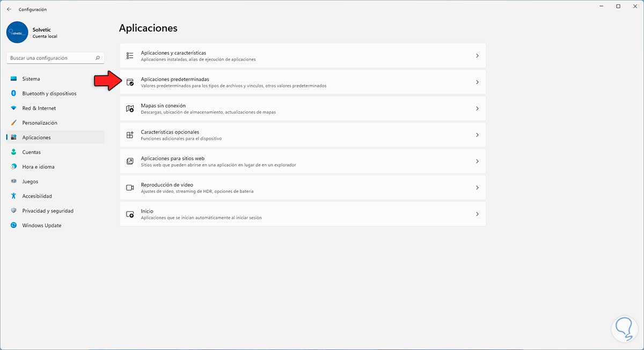The height and width of the screenshot is (350, 644).
Task: Go to Red e Internet section
Action: [39, 108]
